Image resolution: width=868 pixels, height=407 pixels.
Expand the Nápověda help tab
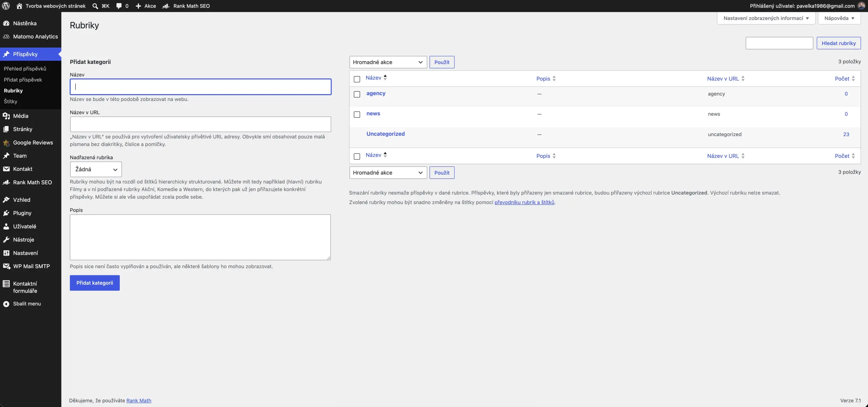point(839,18)
